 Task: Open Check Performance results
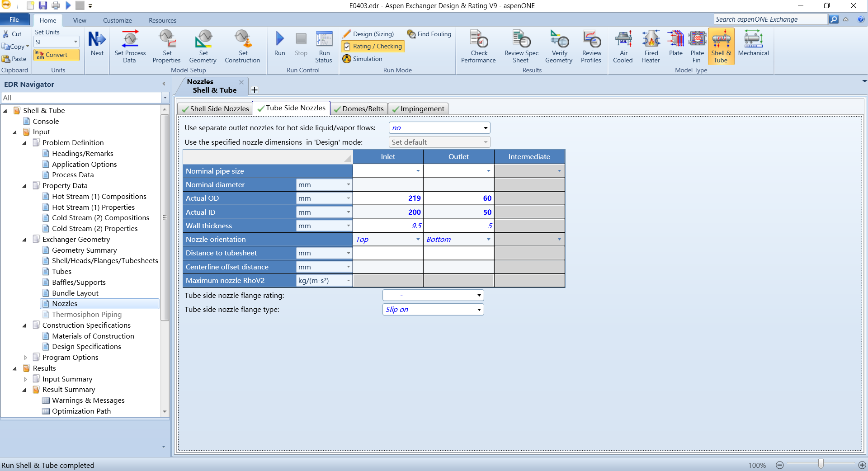pyautogui.click(x=478, y=47)
